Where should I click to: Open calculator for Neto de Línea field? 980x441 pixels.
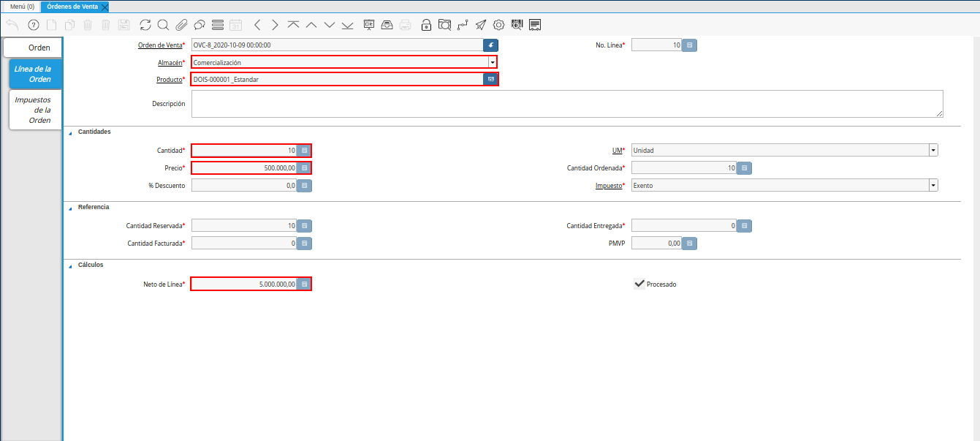(304, 284)
